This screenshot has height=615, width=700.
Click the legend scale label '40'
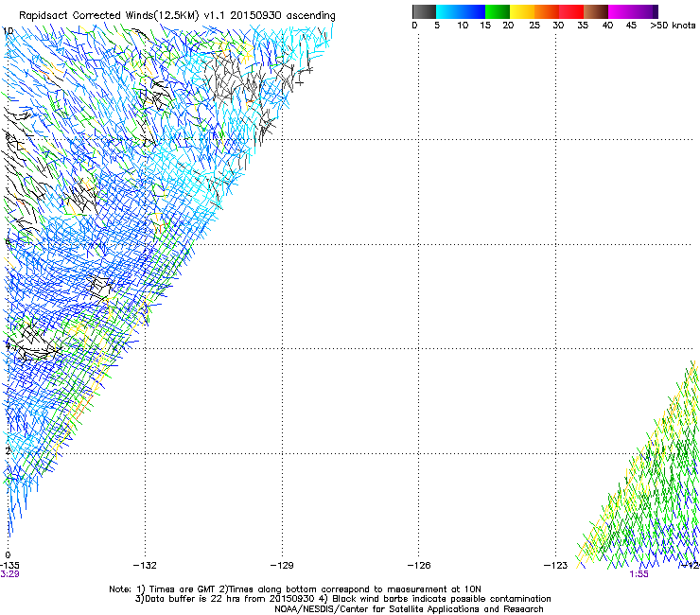[607, 26]
